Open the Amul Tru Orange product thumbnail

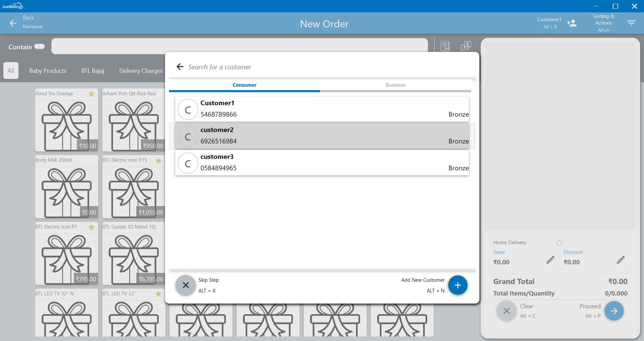(66, 125)
